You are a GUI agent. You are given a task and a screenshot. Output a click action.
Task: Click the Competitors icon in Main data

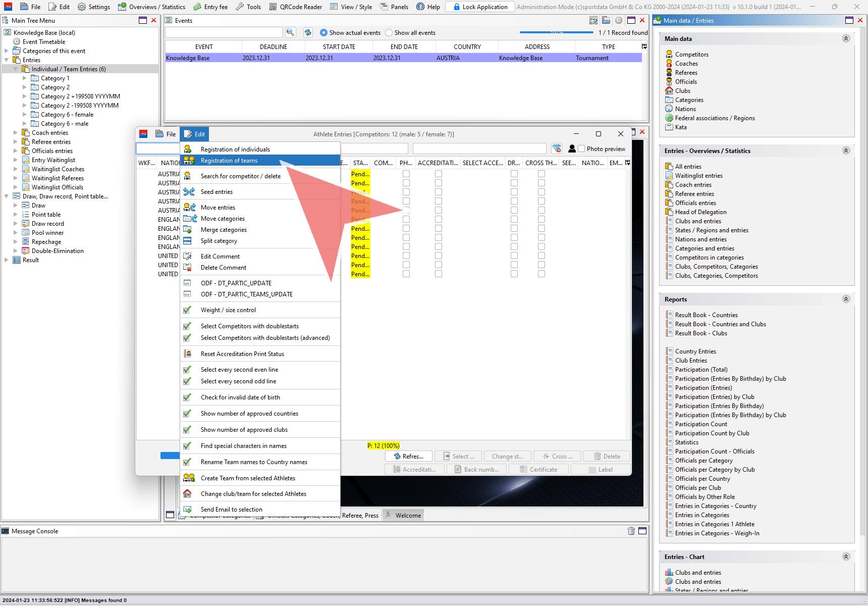(669, 54)
